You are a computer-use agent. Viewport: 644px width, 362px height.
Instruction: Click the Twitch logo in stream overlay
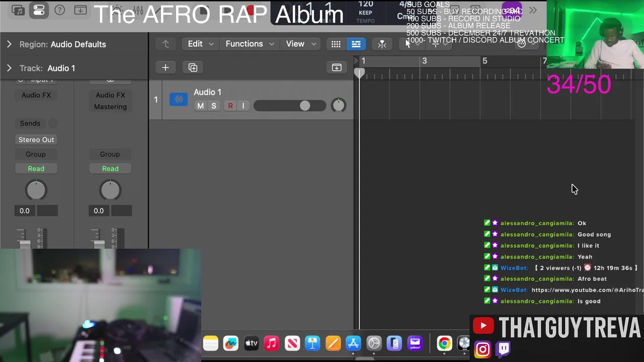coord(503,349)
